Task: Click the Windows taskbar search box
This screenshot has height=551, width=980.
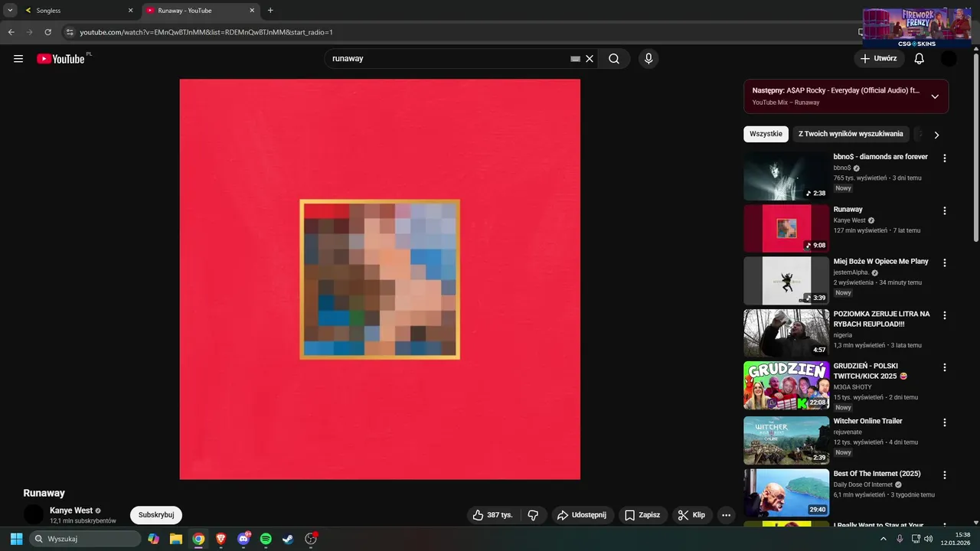Action: pos(85,539)
